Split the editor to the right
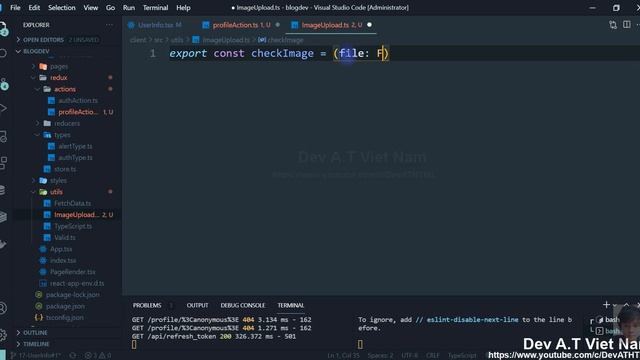640x360 pixels. (627, 25)
